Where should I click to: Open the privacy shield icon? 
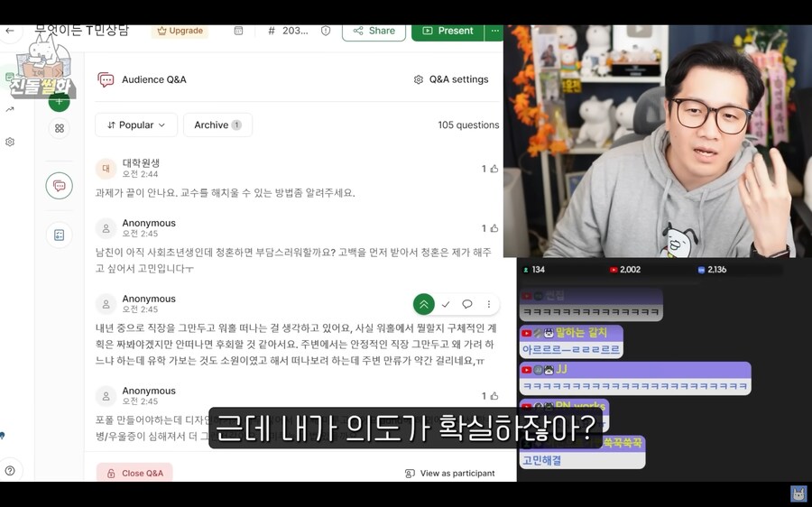[x=326, y=31]
